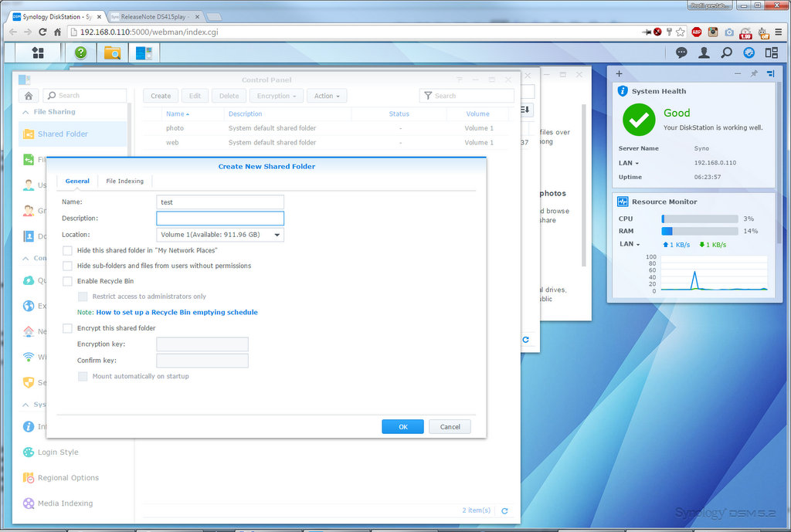The height and width of the screenshot is (532, 791).
Task: Pin the widget panel
Action: pos(754,73)
